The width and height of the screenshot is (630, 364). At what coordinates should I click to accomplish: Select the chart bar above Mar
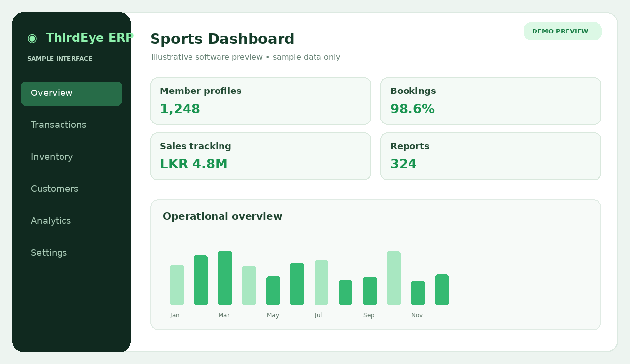pos(225,278)
